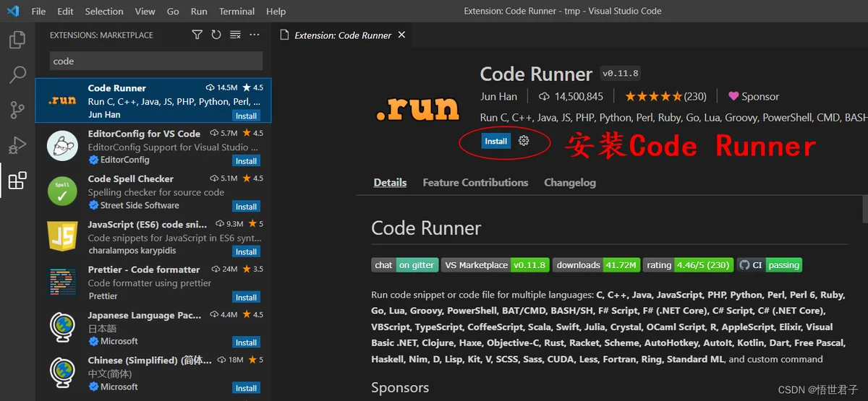Click the VS Marketplace v0.11.8 badge
Screen dimensions: 868x401
pyautogui.click(x=495, y=265)
